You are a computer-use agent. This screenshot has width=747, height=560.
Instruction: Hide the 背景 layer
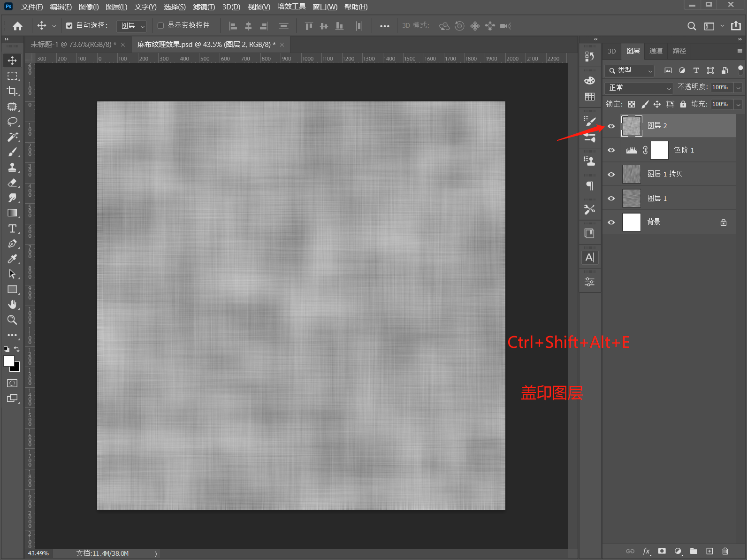(x=611, y=222)
